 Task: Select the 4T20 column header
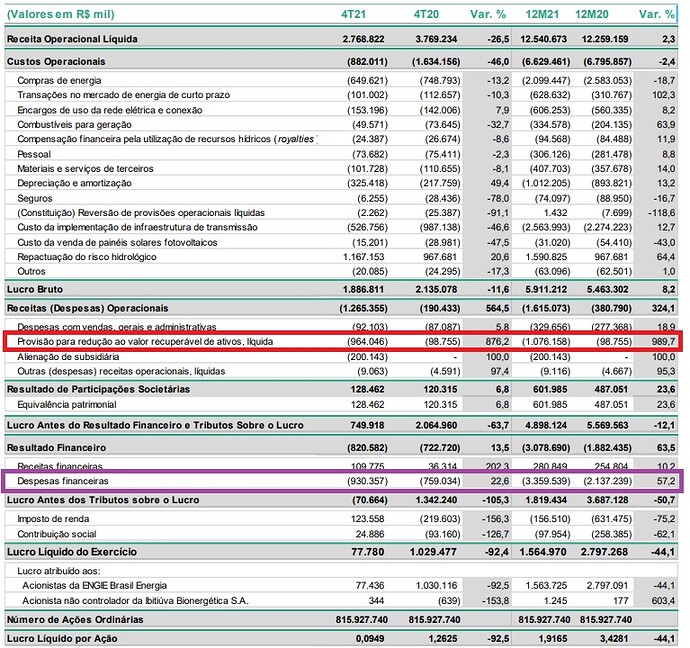426,14
